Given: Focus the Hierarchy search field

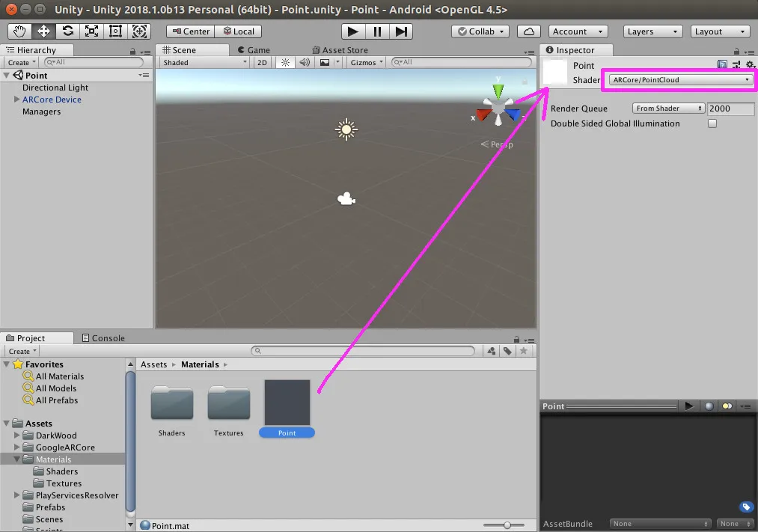Looking at the screenshot, I should 94,62.
